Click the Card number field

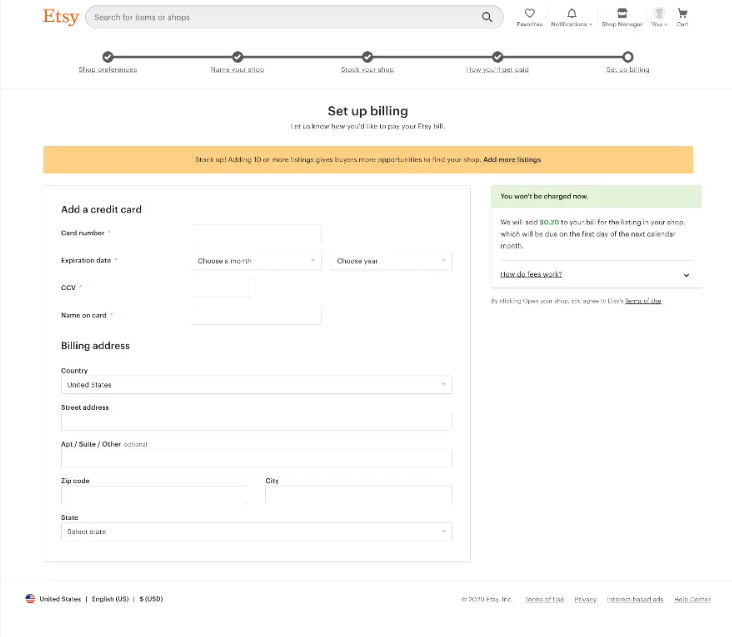click(256, 234)
